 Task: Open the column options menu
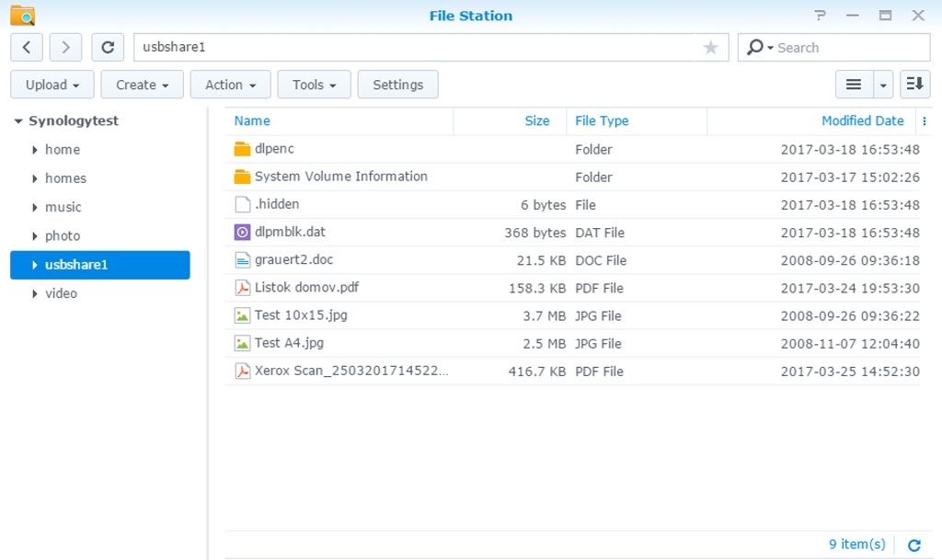[x=925, y=121]
